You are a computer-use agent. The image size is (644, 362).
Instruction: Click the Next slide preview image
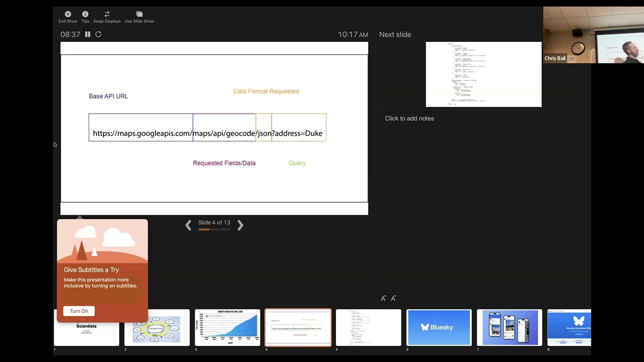coord(484,74)
